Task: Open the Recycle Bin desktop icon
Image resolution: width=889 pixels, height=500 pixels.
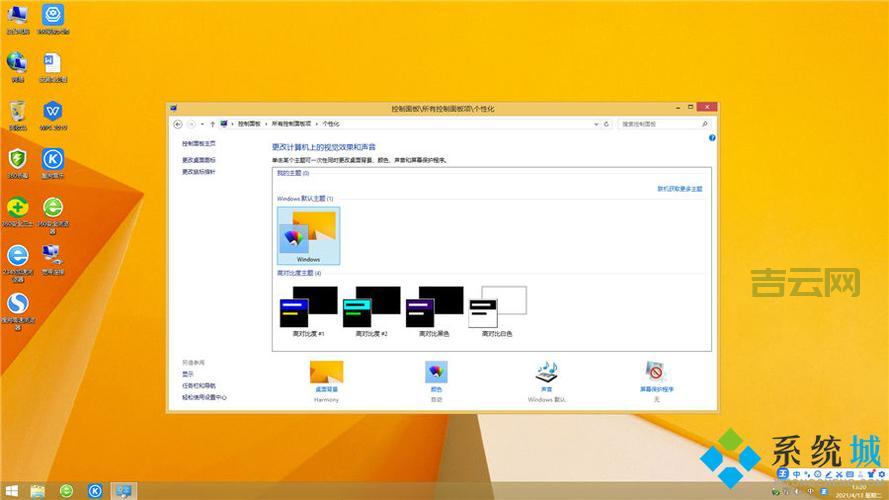Action: 17,112
